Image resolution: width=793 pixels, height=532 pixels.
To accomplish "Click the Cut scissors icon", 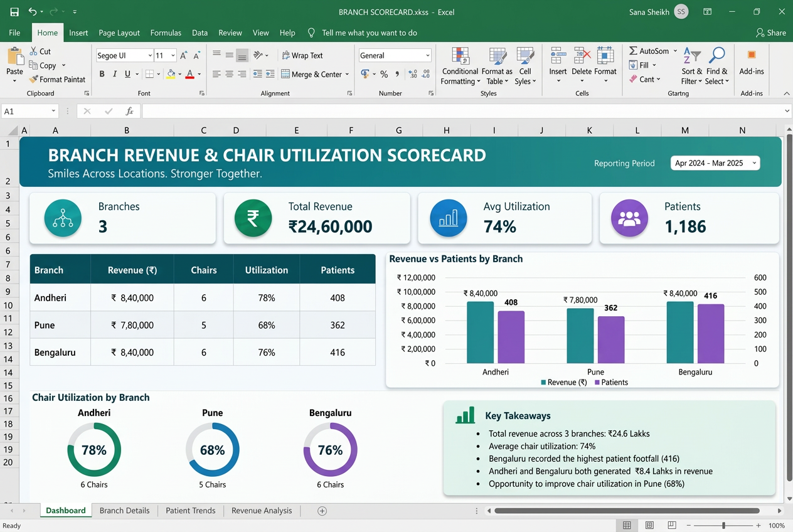I will [34, 51].
